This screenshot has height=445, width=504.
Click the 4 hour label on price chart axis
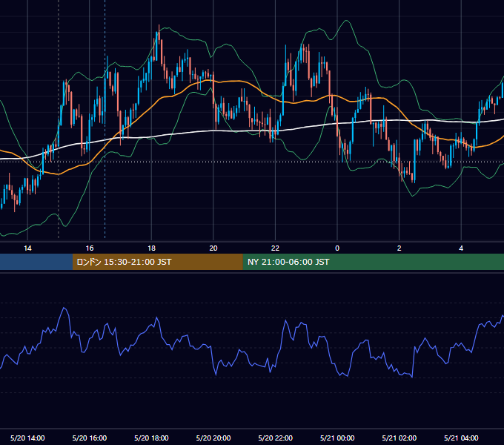point(461,248)
